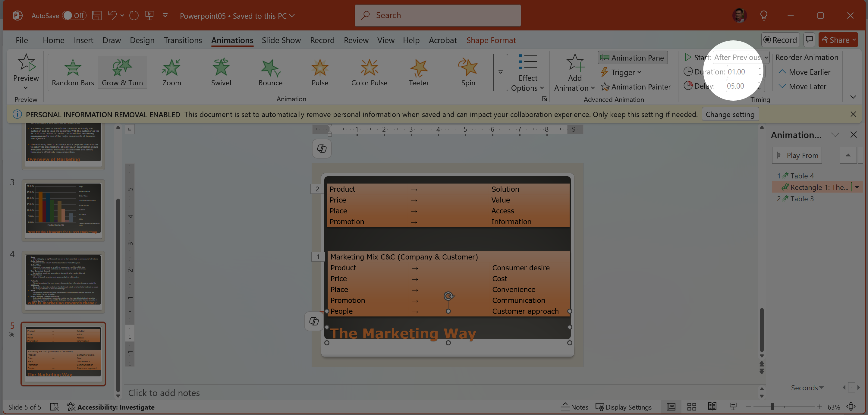This screenshot has width=868, height=415.
Task: Click the Preview star icon
Action: pyautogui.click(x=26, y=63)
